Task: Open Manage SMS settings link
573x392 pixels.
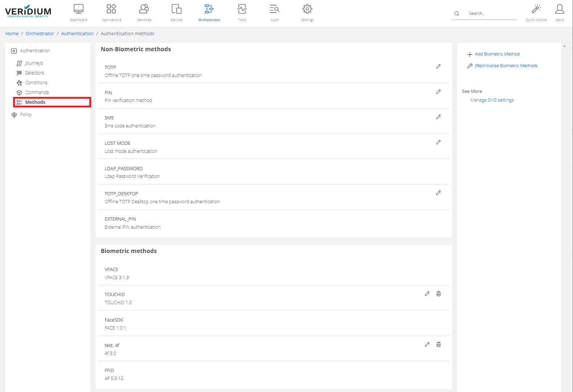Action: (x=492, y=100)
